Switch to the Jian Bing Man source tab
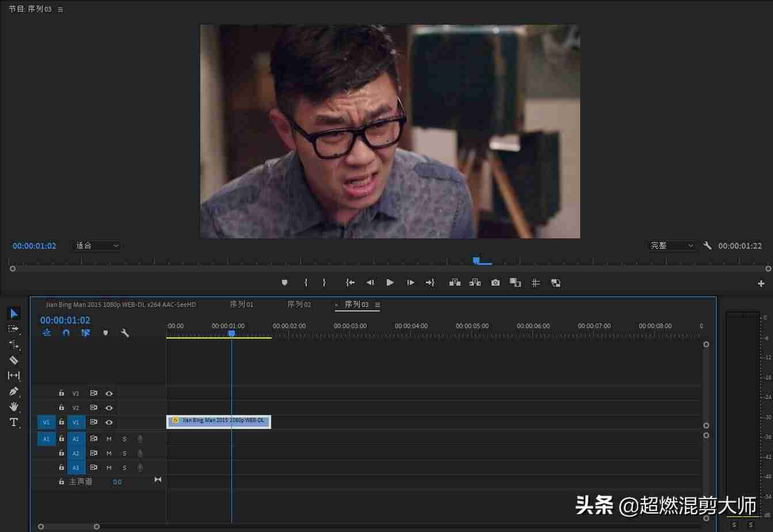Image resolution: width=773 pixels, height=532 pixels. [x=121, y=305]
